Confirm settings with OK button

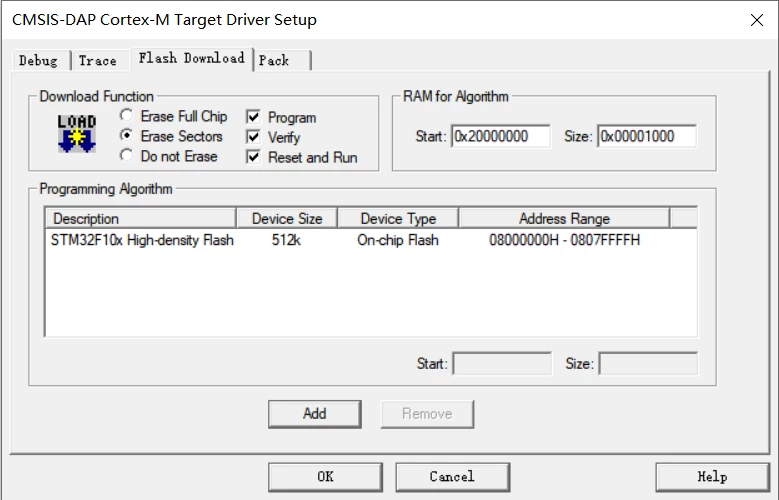pyautogui.click(x=325, y=477)
